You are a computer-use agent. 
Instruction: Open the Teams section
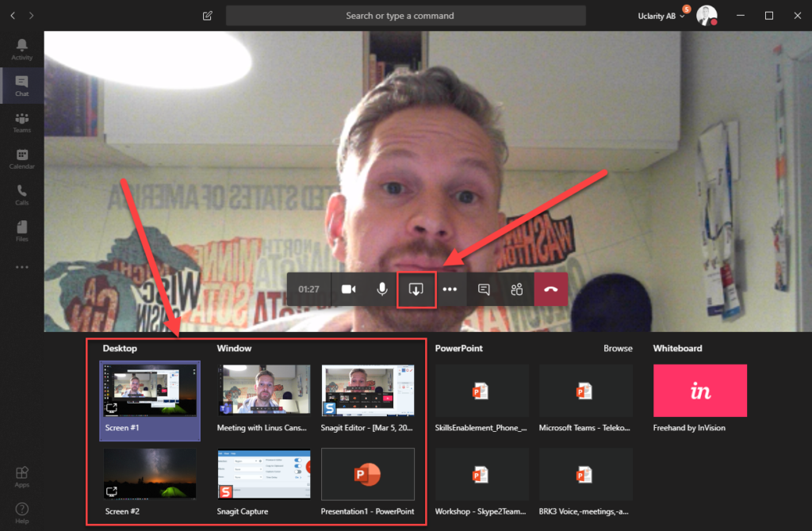tap(21, 123)
